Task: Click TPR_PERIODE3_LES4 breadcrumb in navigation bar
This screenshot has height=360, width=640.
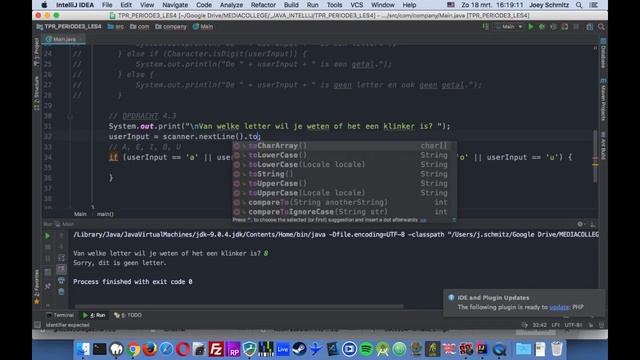Action: point(69,27)
